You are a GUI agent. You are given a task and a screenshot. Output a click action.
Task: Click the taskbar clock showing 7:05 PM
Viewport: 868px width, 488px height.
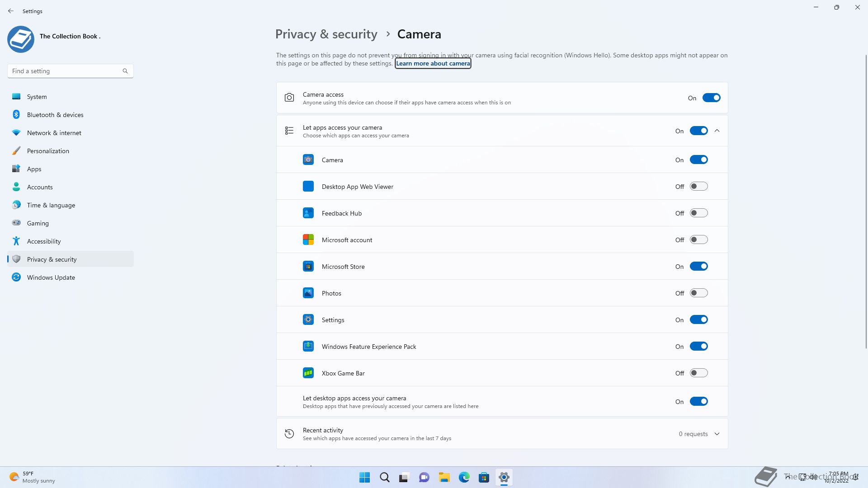(837, 477)
